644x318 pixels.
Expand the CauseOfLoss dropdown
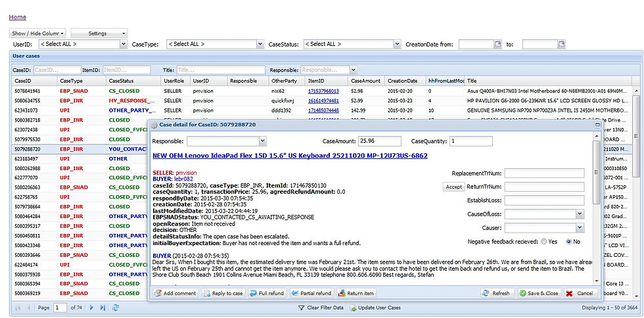580,214
